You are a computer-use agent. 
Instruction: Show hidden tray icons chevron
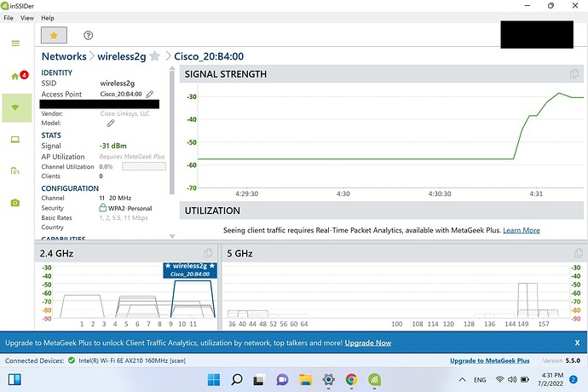coord(463,379)
